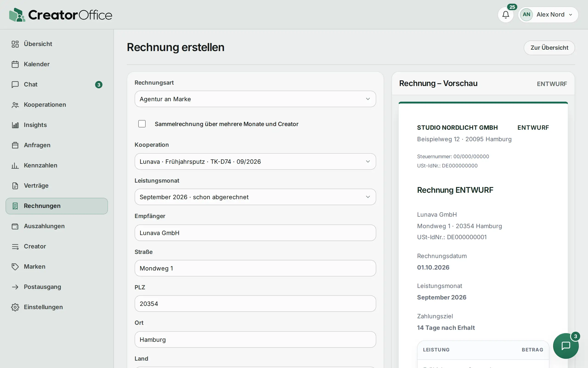Click the Empfänger field with Lunava GmbH

[255, 233]
